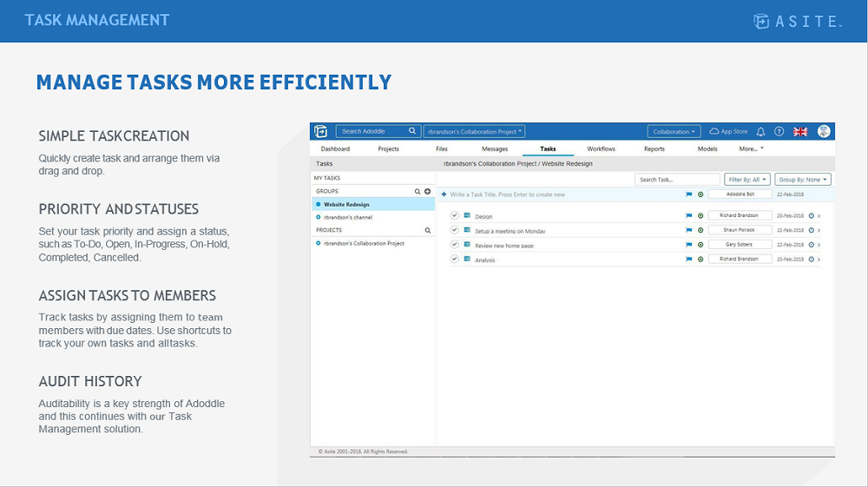
Task: Click the task type icon beside Analysis
Action: [x=467, y=259]
